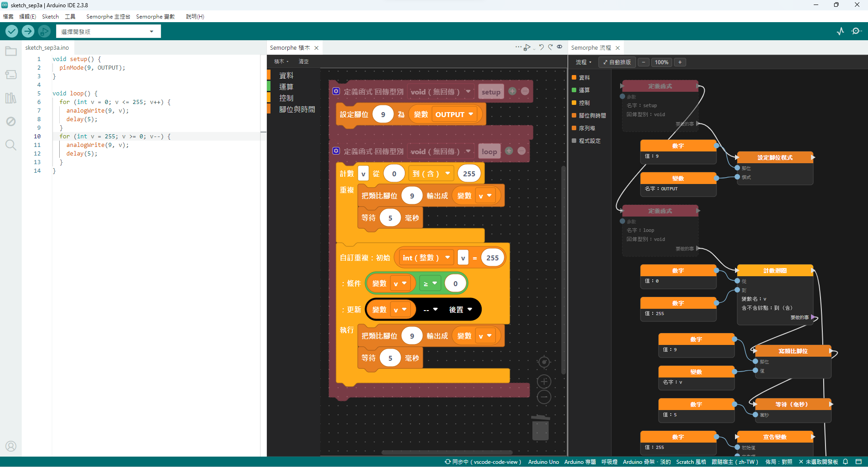Click the notification bell in status bar
The height and width of the screenshot is (467, 868).
845,462
